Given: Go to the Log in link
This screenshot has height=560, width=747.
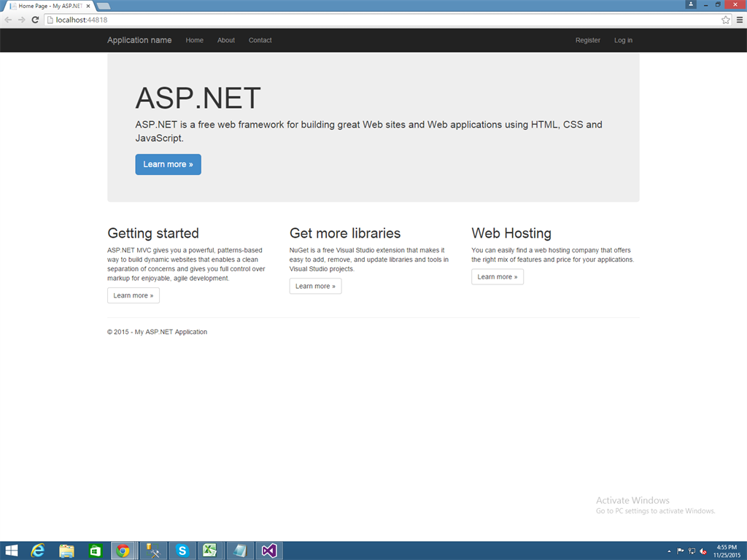Looking at the screenshot, I should pos(623,40).
